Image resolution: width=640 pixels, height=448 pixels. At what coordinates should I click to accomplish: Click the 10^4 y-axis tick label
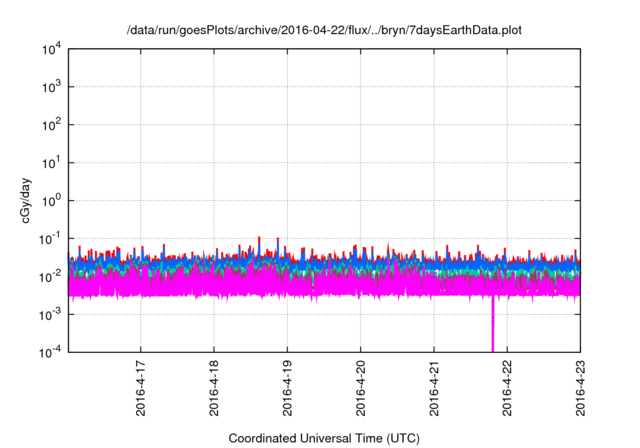pyautogui.click(x=52, y=49)
